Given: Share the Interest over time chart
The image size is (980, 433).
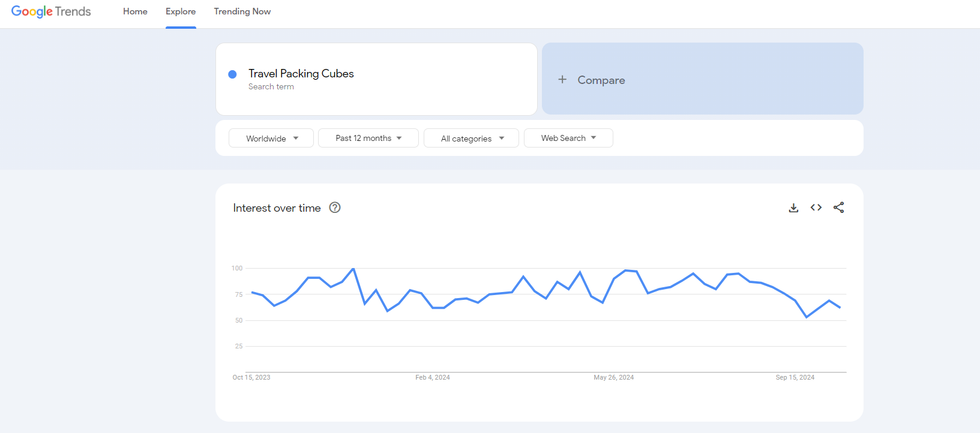Looking at the screenshot, I should [x=839, y=208].
